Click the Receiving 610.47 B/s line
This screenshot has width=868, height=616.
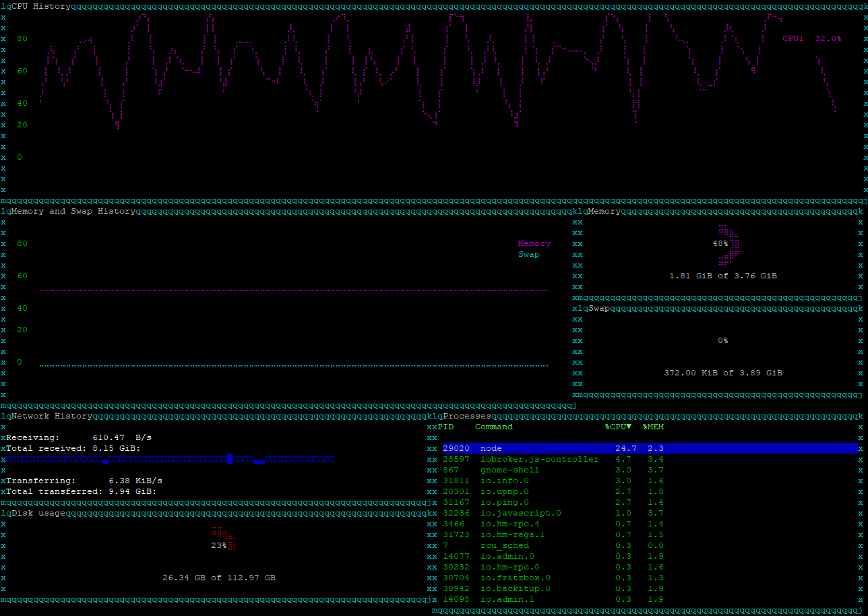pos(79,437)
